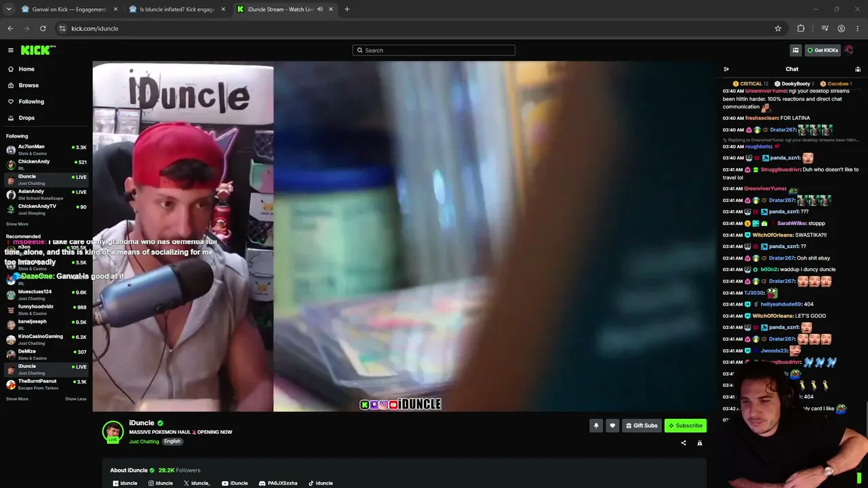868x488 pixels.
Task: Open the user profile avatar menu
Action: click(x=849, y=50)
